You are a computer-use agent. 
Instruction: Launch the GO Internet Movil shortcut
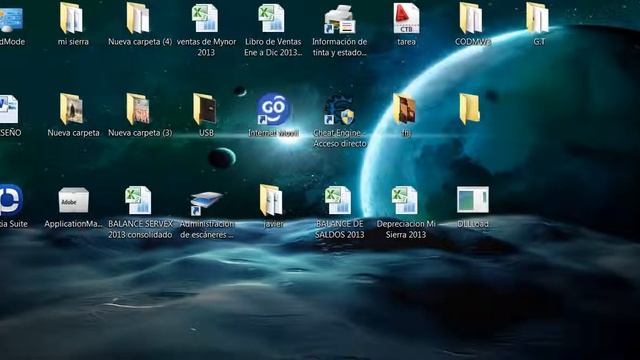pos(273,109)
